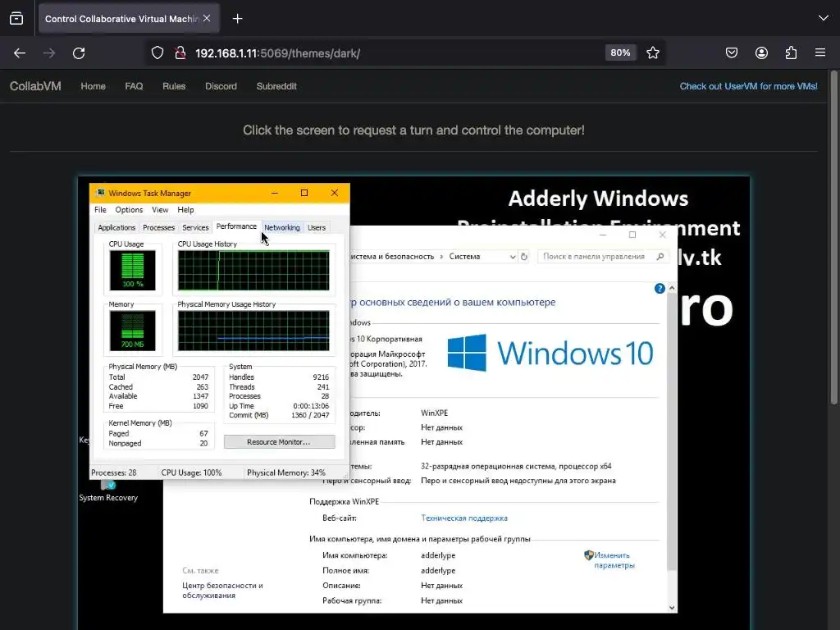Open the recent browsing view icon
The image size is (840, 630).
16,18
